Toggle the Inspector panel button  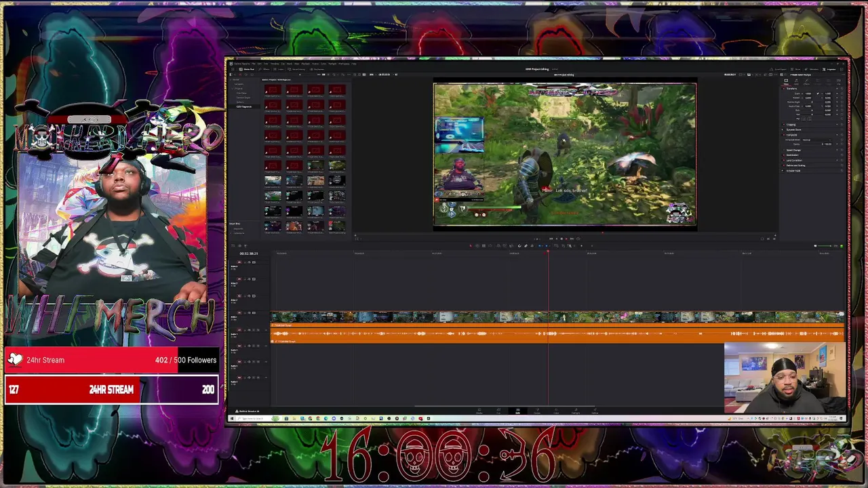point(831,69)
